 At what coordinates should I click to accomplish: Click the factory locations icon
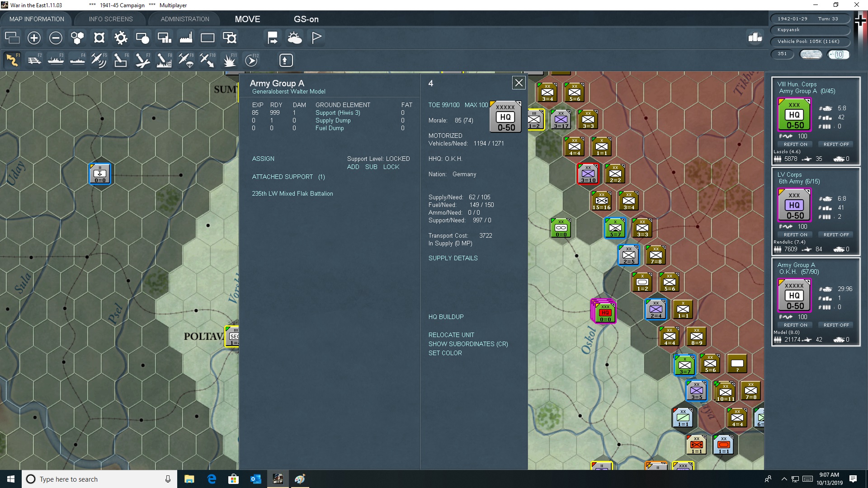(186, 38)
